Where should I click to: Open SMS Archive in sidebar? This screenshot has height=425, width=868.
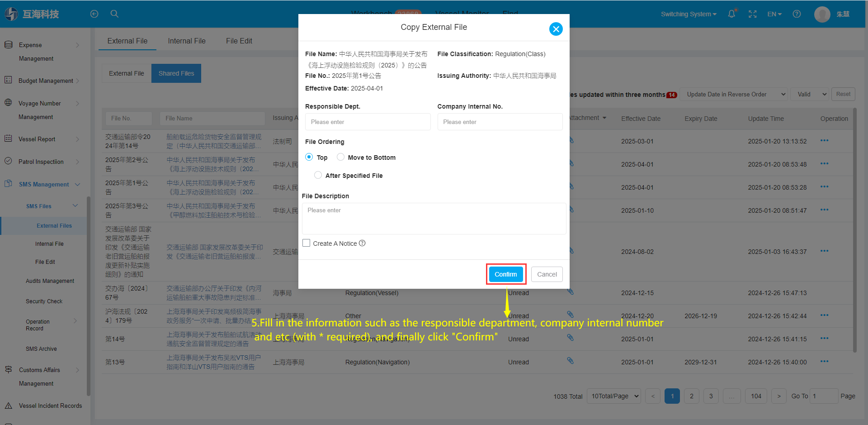pos(41,349)
